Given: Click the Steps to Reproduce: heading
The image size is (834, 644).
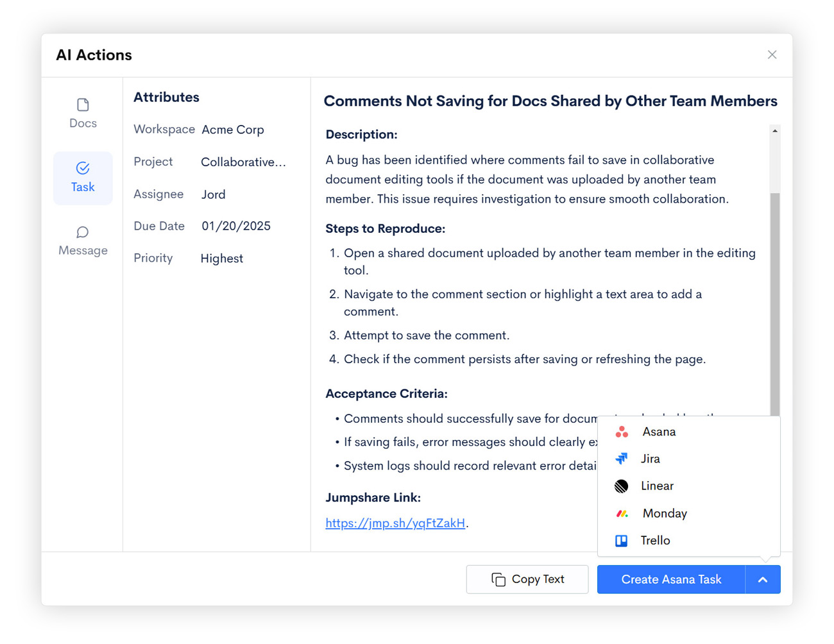Looking at the screenshot, I should [385, 229].
